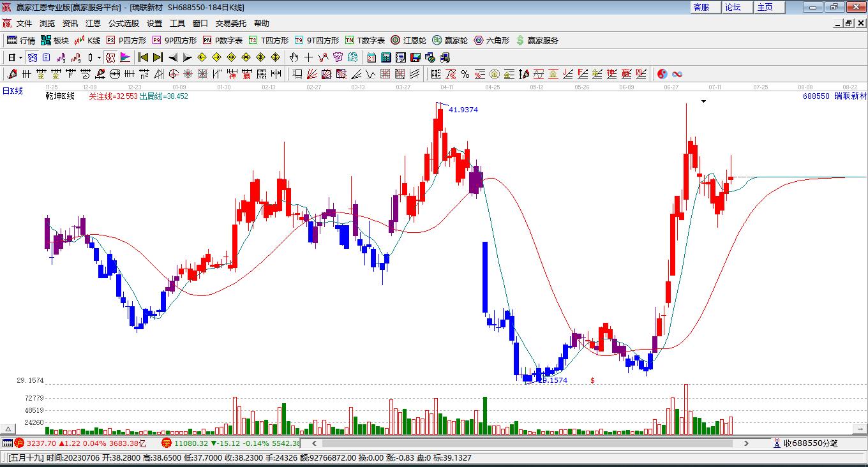Click the 出局线=38.452 indicator label

coord(163,96)
